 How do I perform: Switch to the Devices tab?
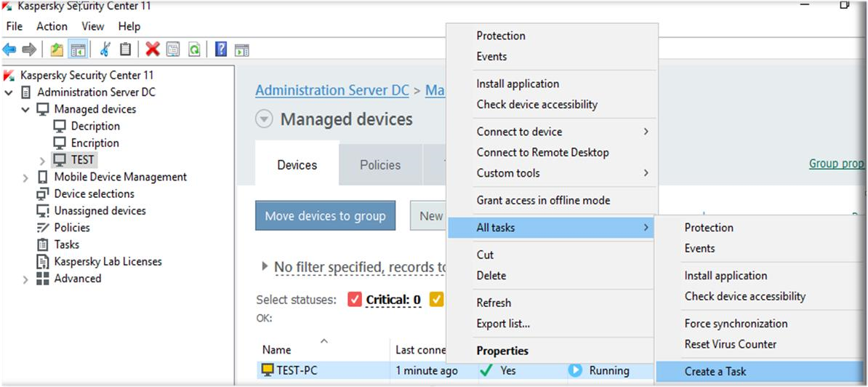(x=297, y=165)
